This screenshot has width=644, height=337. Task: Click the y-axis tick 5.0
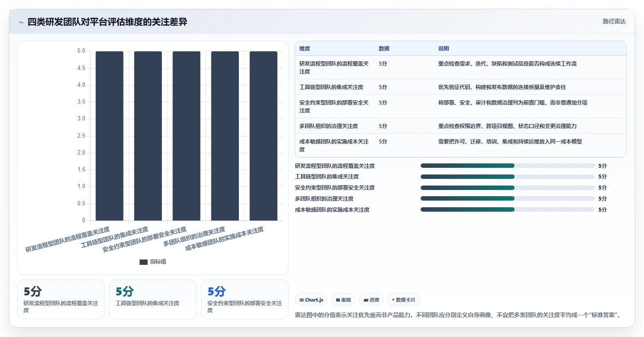point(81,51)
